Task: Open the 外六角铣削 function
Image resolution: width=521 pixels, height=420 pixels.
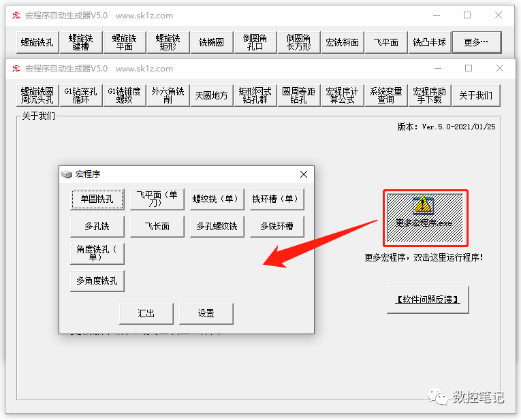Action: tap(168, 95)
